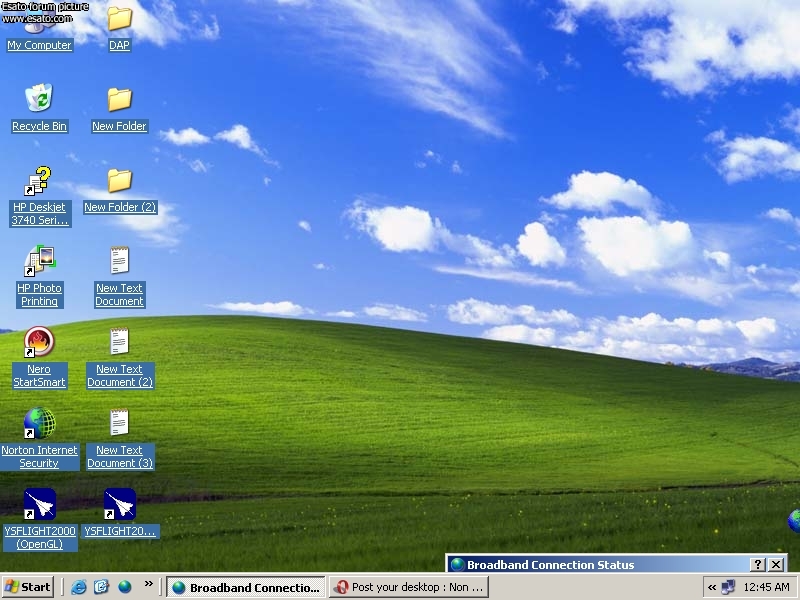Launch Internet Explorer from Quick Launch
The width and height of the screenshot is (800, 600).
coord(79,587)
